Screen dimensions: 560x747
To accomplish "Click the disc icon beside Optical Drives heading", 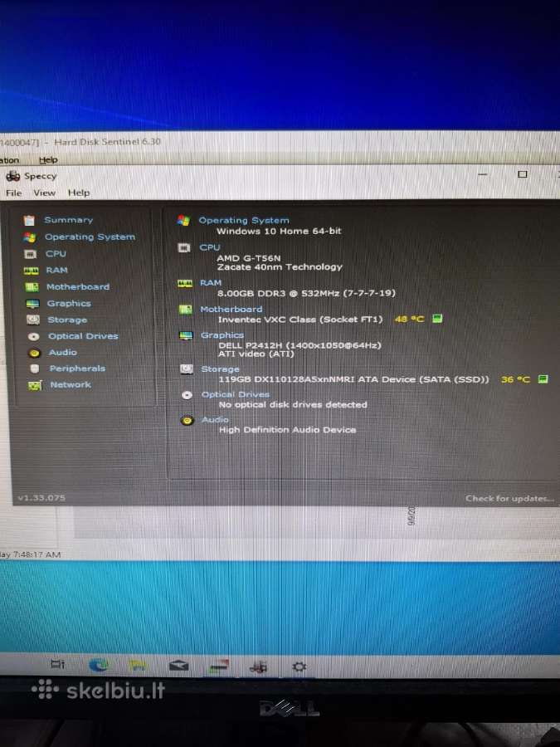I will pyautogui.click(x=187, y=395).
